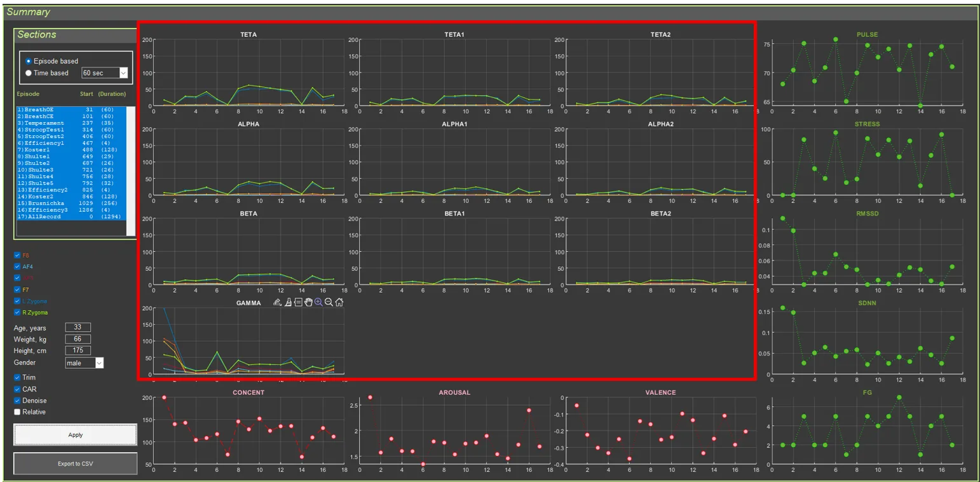Restore GAMMA plot view with home icon
980x482 pixels.
pos(339,303)
